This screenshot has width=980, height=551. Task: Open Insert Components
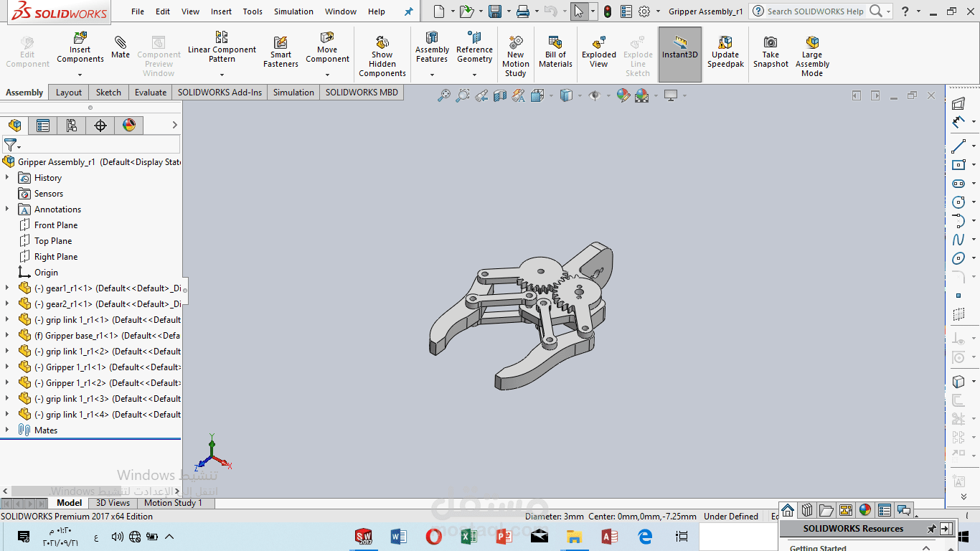click(80, 50)
